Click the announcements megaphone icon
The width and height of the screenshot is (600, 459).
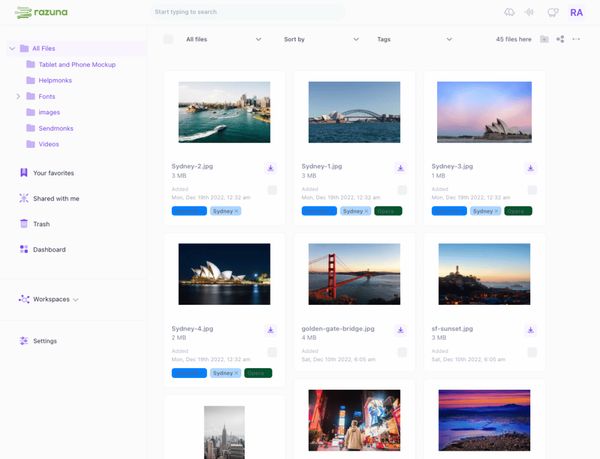pos(529,12)
